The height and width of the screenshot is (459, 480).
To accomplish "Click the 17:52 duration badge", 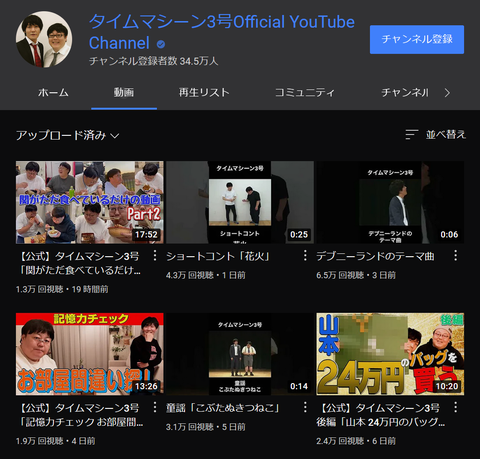I will [146, 234].
